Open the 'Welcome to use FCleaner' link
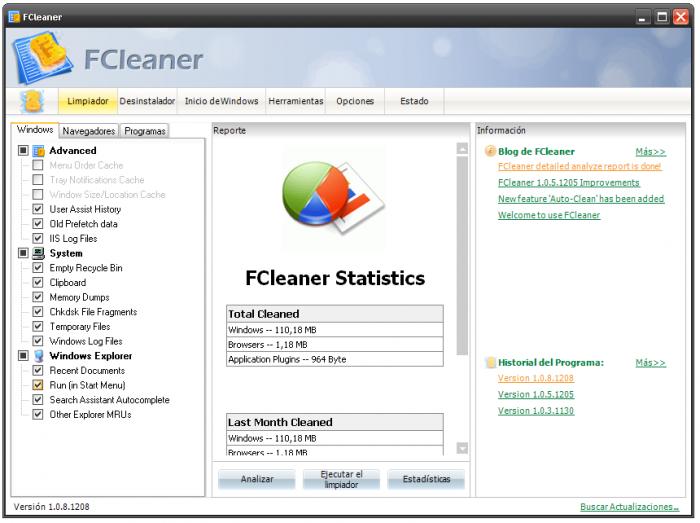 (549, 215)
